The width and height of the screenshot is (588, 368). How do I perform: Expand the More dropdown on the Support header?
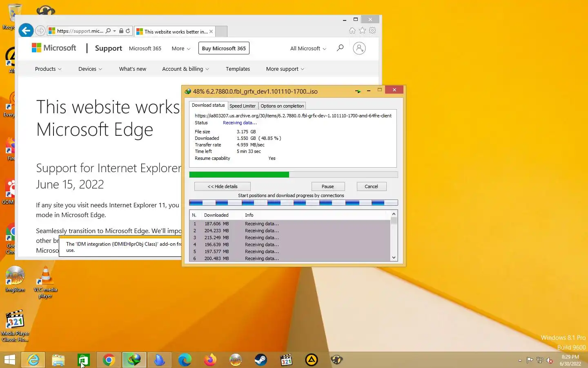tap(180, 48)
